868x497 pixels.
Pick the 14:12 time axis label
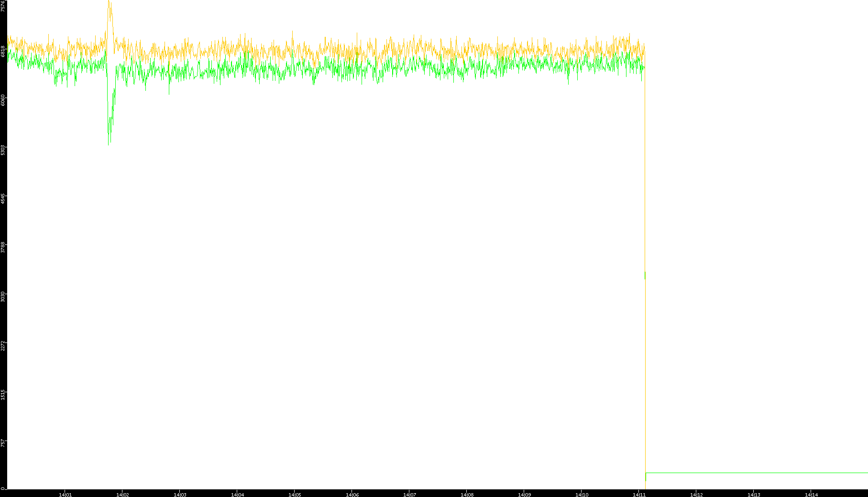pos(696,495)
